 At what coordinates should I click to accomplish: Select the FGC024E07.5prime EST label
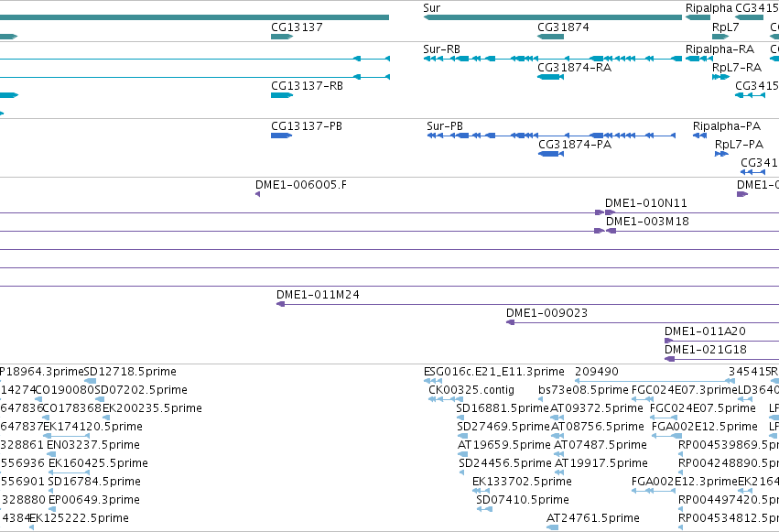(703, 408)
